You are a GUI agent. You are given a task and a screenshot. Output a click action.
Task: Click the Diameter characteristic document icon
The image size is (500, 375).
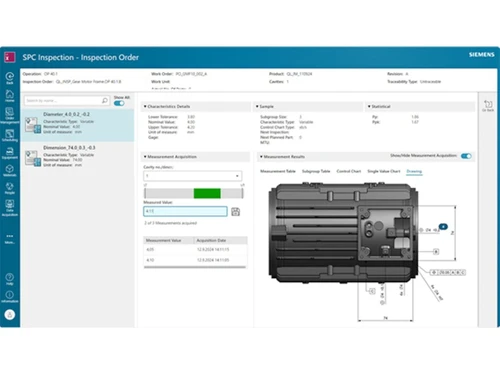coord(33,125)
